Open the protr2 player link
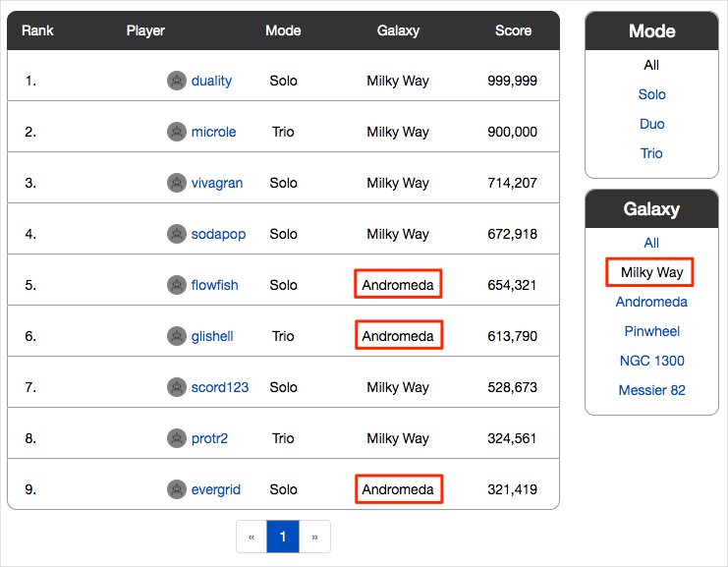Image resolution: width=728 pixels, height=567 pixels. (x=209, y=438)
